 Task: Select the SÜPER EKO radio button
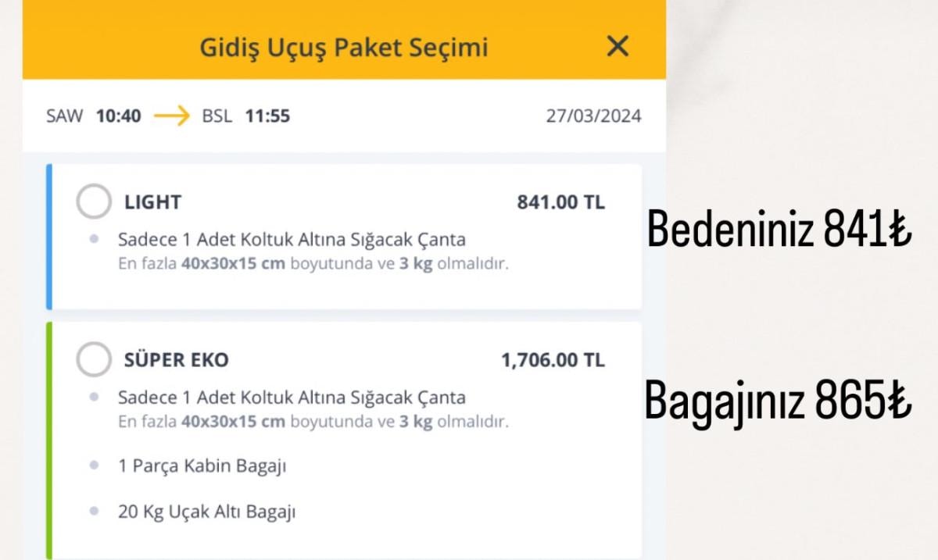click(94, 360)
